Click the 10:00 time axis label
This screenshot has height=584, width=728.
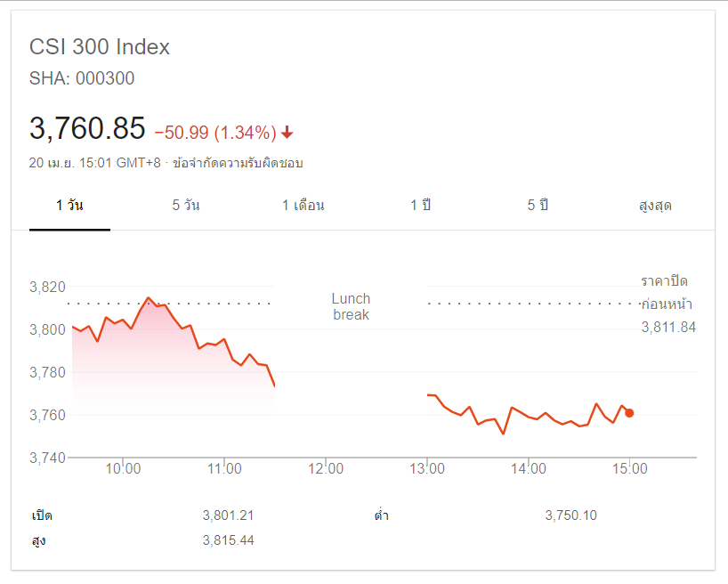coord(124,469)
